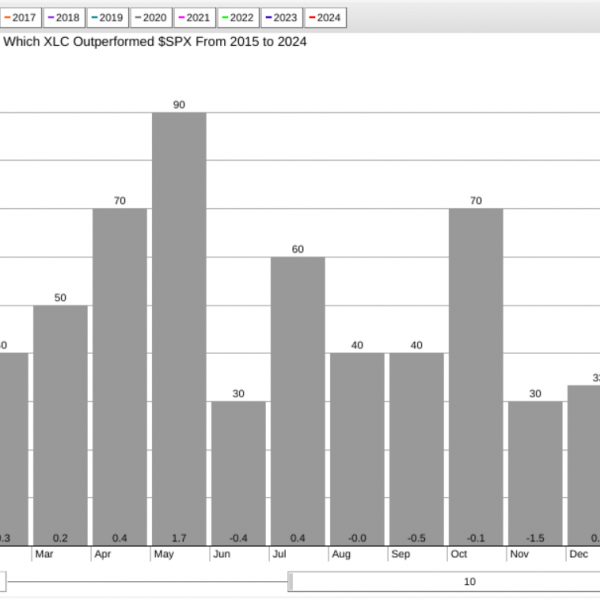Click the chart title about XLC outperforming $SPX

[155, 42]
